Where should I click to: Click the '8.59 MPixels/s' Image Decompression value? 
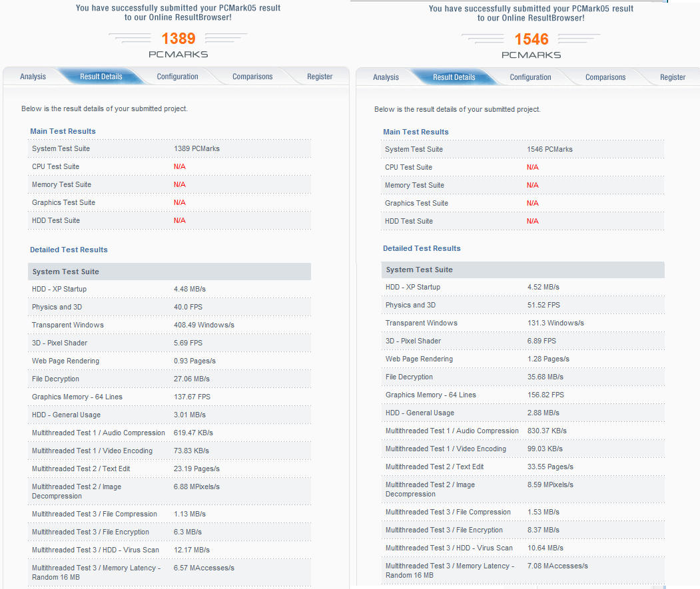point(550,485)
